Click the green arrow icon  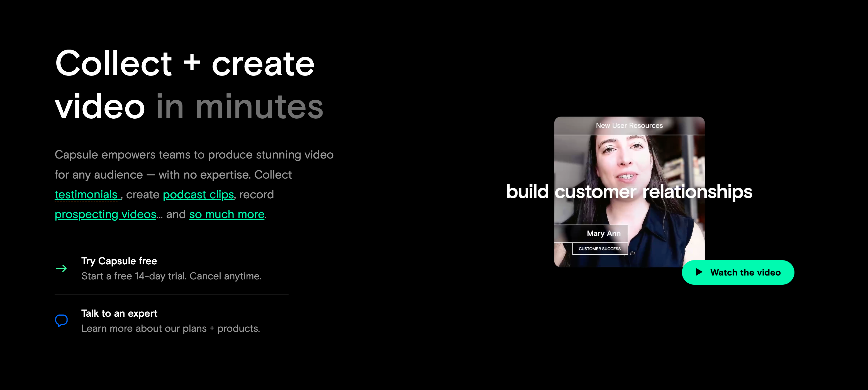tap(61, 268)
